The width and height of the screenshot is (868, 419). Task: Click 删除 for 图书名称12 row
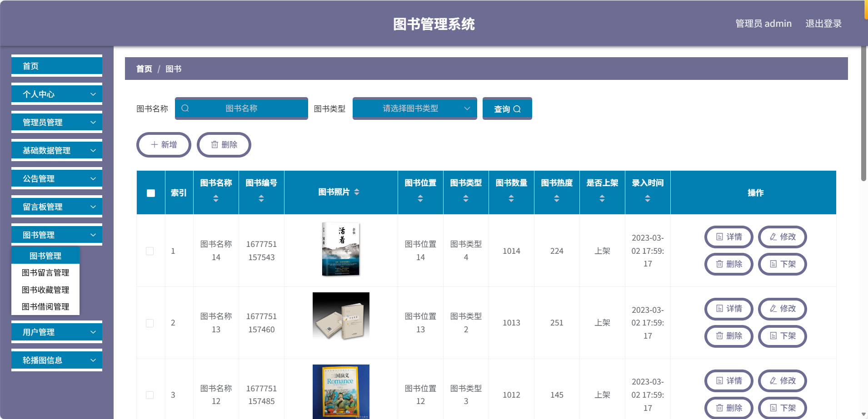coord(729,408)
